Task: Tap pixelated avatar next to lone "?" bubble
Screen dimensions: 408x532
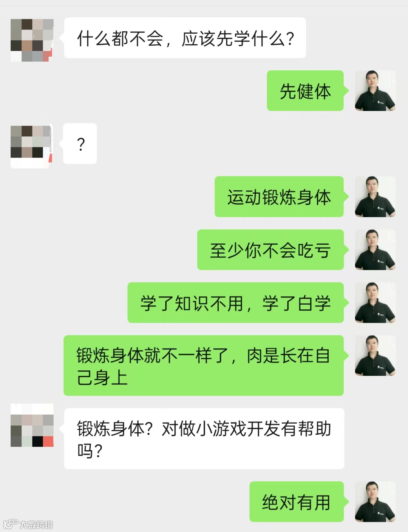Action: click(31, 146)
